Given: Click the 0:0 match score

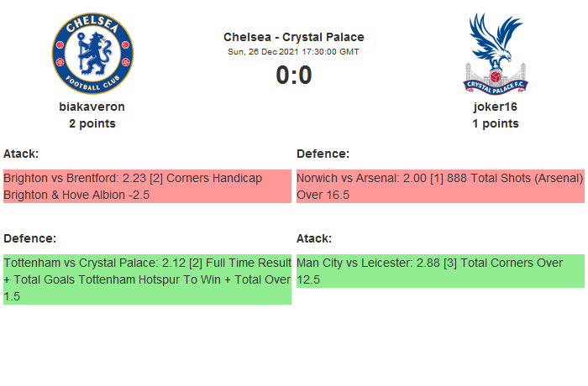Looking at the screenshot, I should (x=293, y=76).
